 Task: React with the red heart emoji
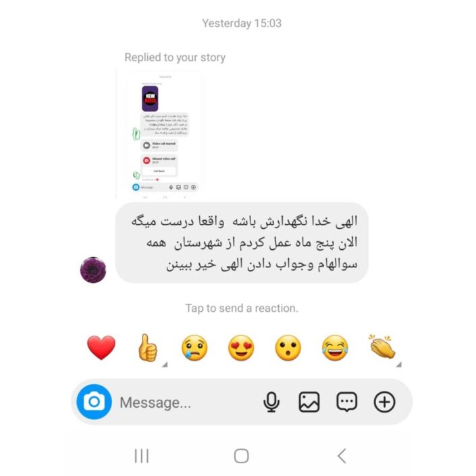pos(101,348)
